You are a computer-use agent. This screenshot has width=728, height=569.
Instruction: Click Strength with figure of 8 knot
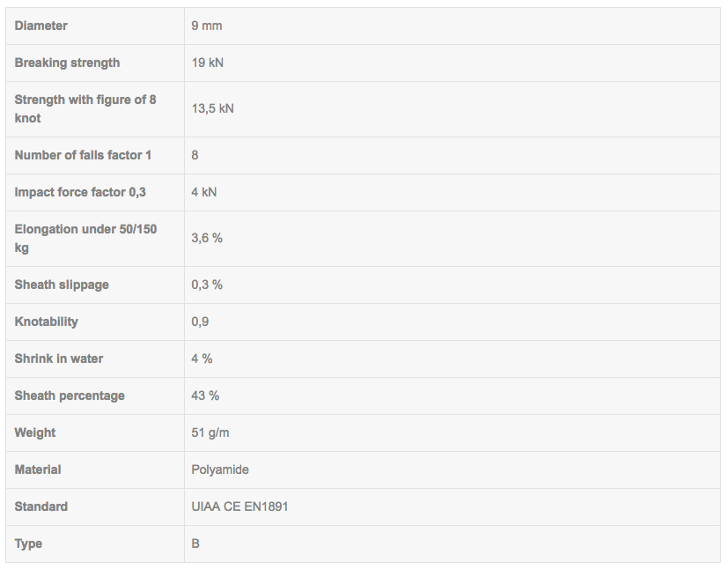[85, 108]
